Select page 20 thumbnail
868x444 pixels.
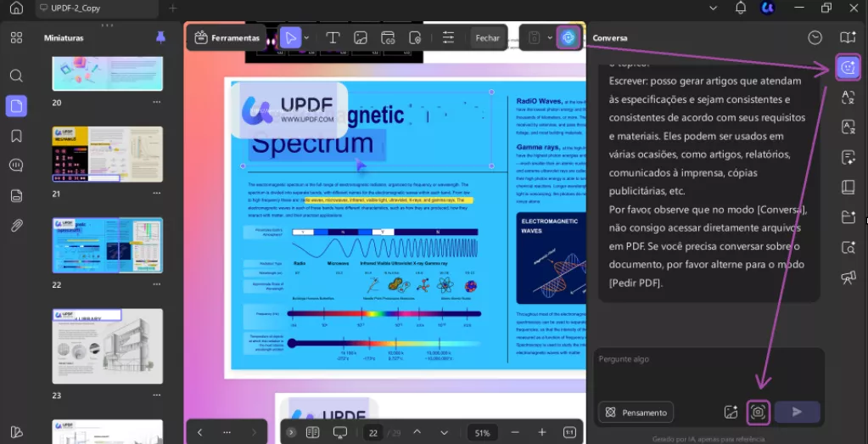tap(108, 72)
